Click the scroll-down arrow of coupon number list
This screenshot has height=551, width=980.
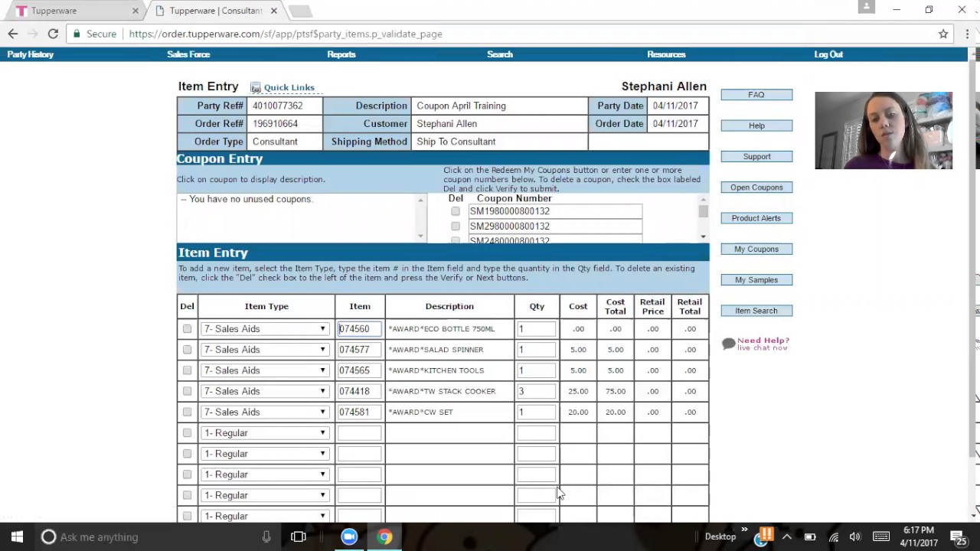pos(703,236)
